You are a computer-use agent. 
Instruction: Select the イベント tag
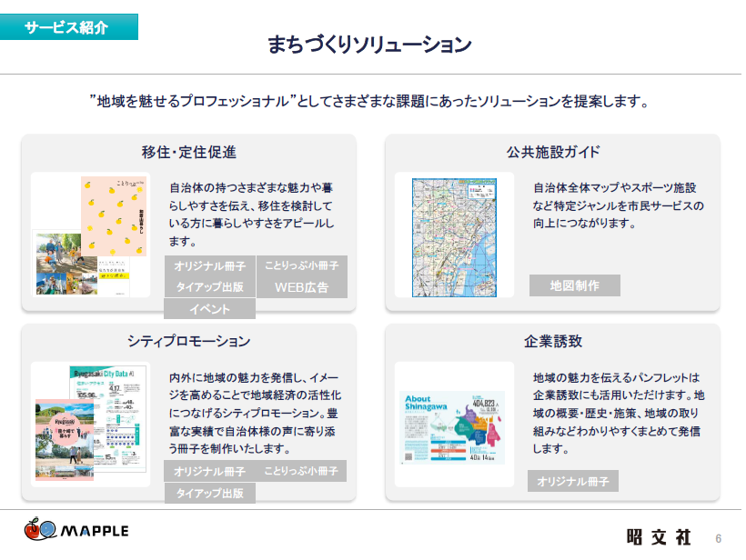click(209, 309)
